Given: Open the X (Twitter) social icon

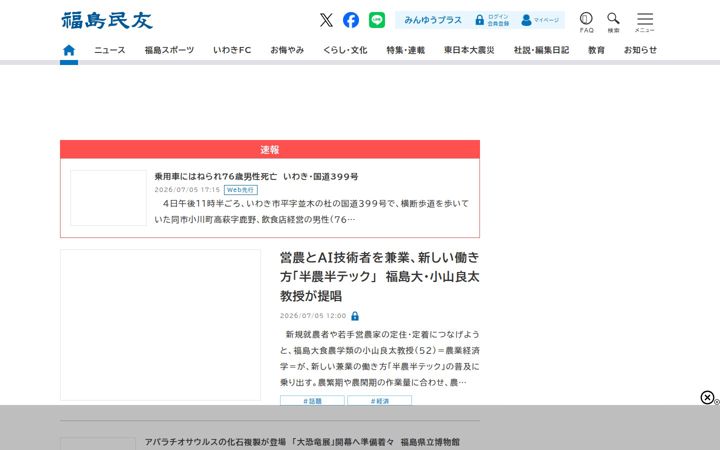Looking at the screenshot, I should 326,20.
